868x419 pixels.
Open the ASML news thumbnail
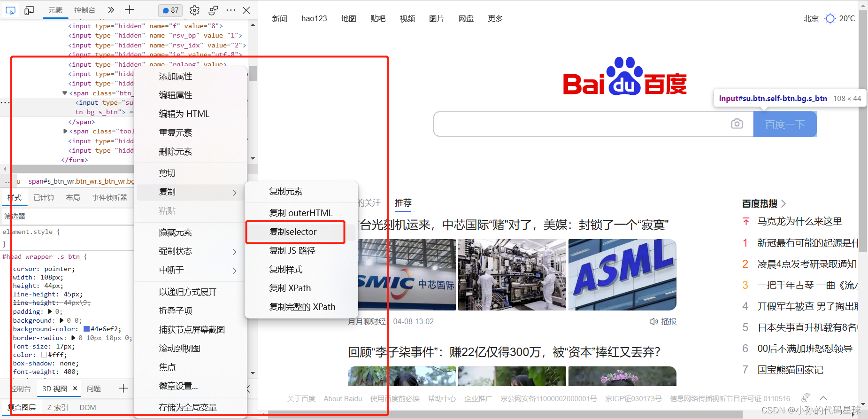(x=622, y=275)
